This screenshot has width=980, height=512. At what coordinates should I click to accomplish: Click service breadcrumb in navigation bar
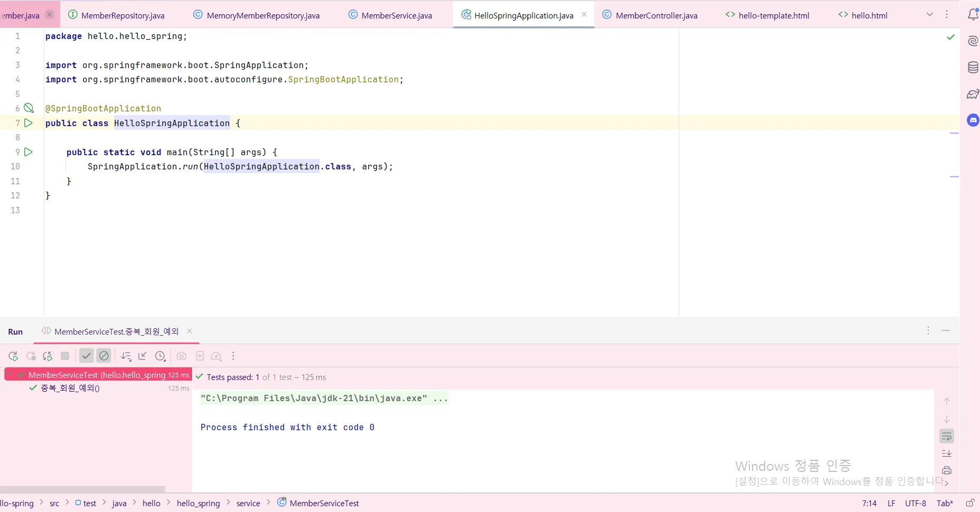point(248,504)
